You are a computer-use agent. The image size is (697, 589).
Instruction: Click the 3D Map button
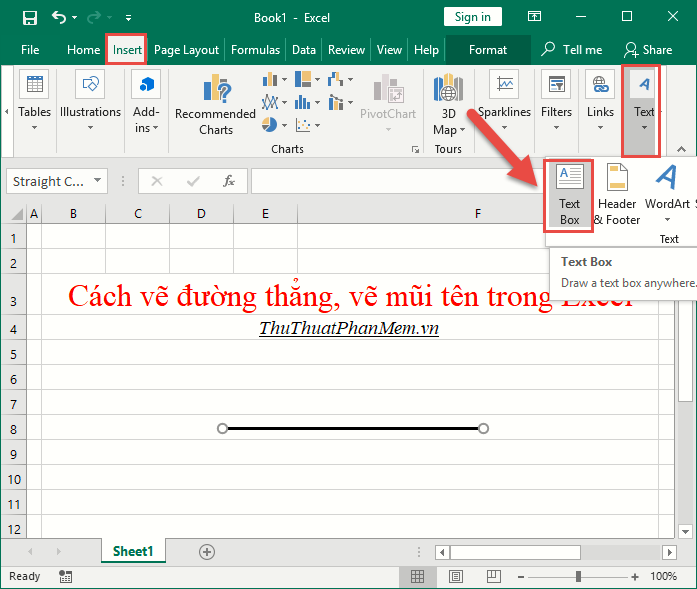449,105
